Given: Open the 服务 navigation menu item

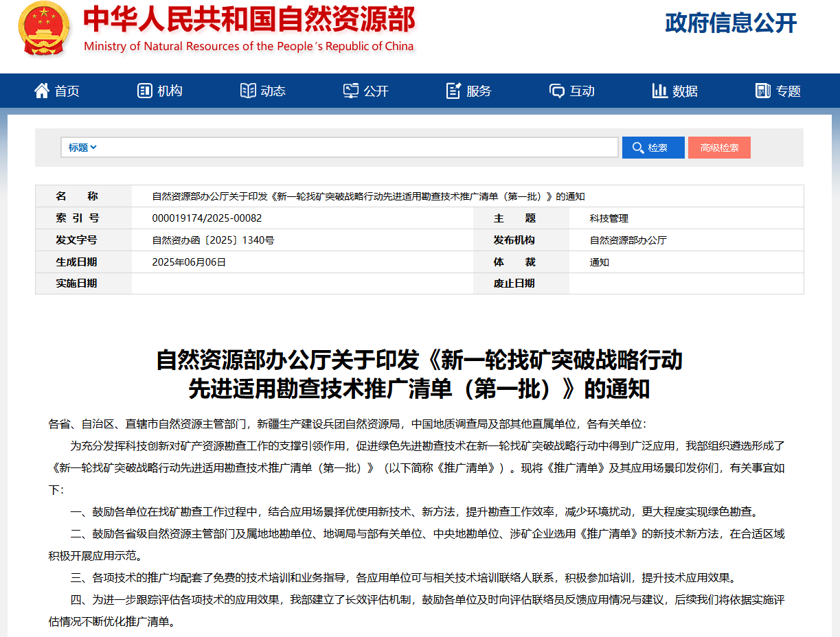Looking at the screenshot, I should 479,91.
